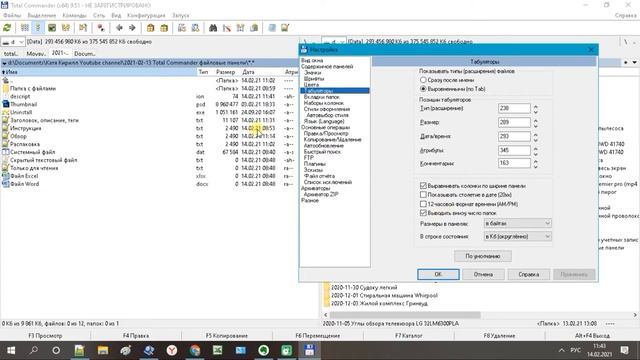Increase the 'Тип (расширение)' tab position
The image size is (640, 360).
click(536, 107)
